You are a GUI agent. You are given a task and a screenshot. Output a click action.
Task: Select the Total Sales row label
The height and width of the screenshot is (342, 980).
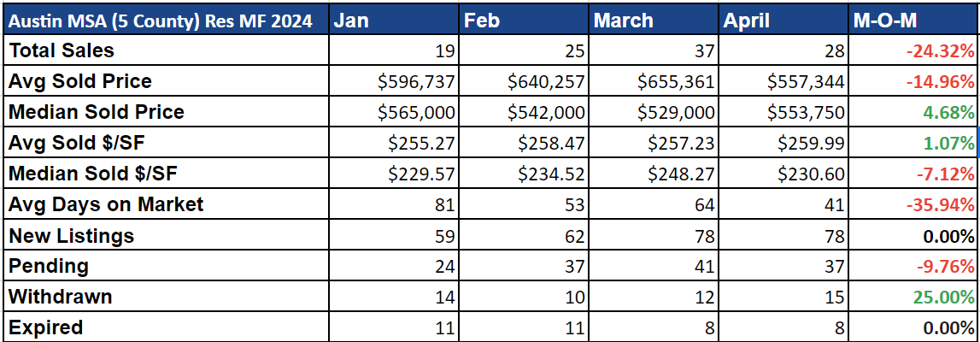coord(62,50)
